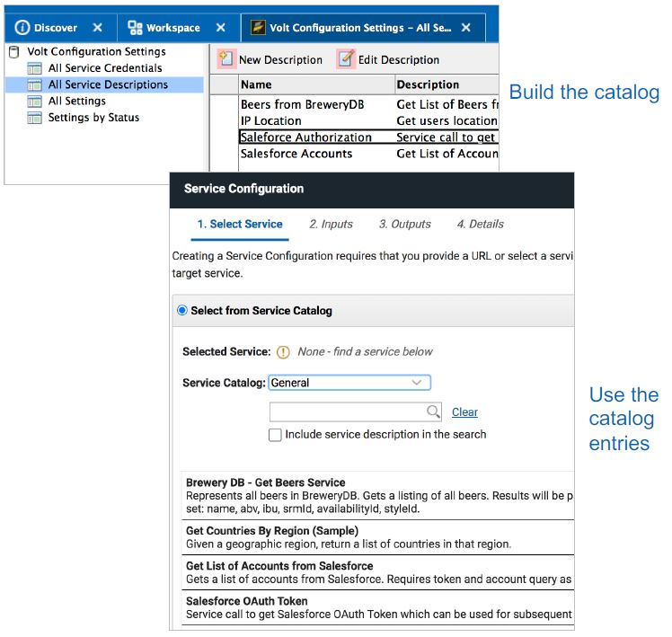Screen dimensions: 672x637
Task: Click the search magnifier icon
Action: coord(433,411)
